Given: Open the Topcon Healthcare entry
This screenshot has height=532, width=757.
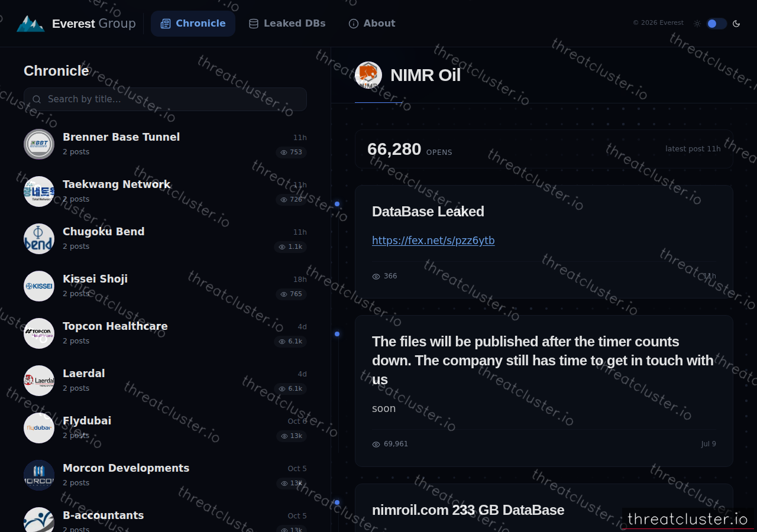Looking at the screenshot, I should 165,333.
